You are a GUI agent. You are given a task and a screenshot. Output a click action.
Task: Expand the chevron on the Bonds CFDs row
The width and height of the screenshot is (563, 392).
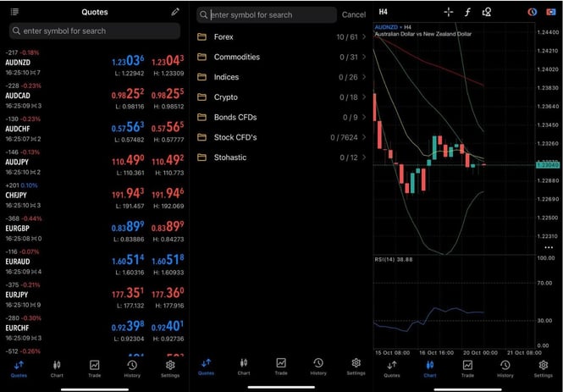click(364, 117)
